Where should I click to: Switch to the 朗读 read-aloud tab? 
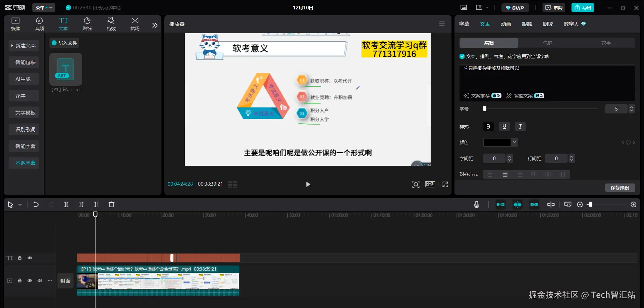pos(548,24)
